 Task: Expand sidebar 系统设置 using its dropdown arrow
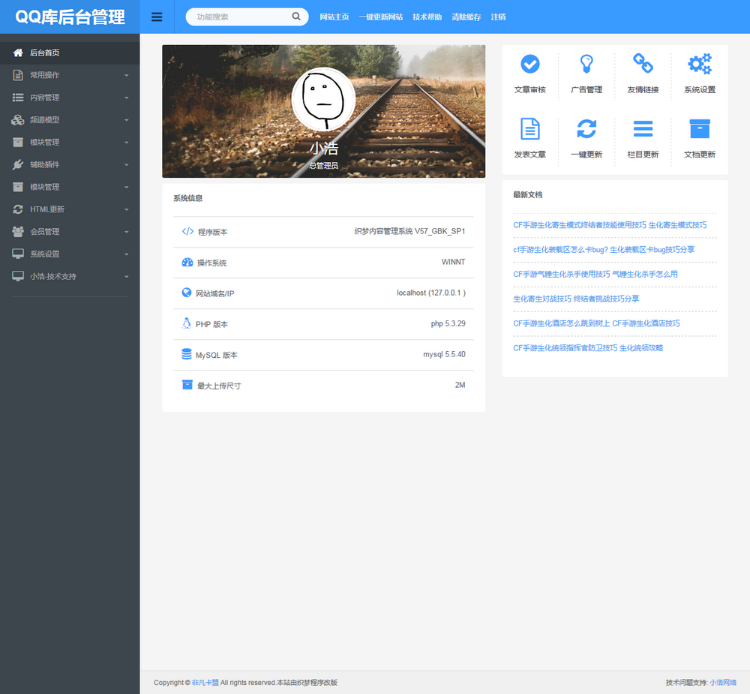tap(126, 254)
